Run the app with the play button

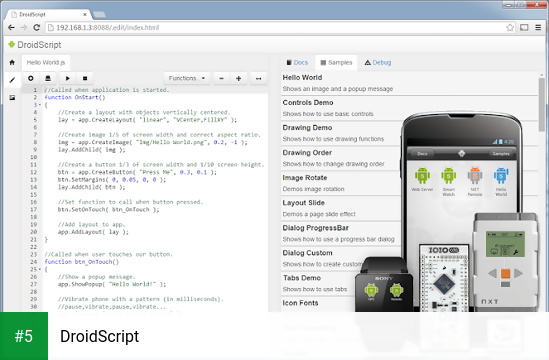(68, 78)
